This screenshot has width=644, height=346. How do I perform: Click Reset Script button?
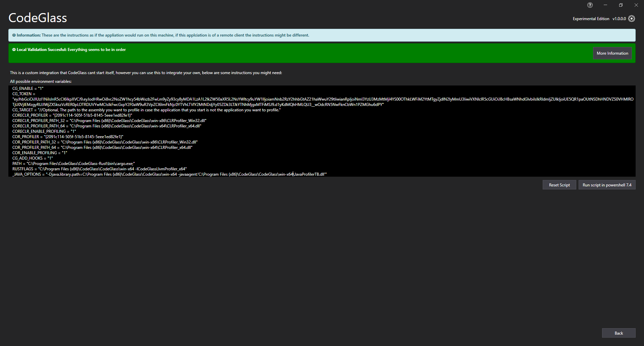559,185
